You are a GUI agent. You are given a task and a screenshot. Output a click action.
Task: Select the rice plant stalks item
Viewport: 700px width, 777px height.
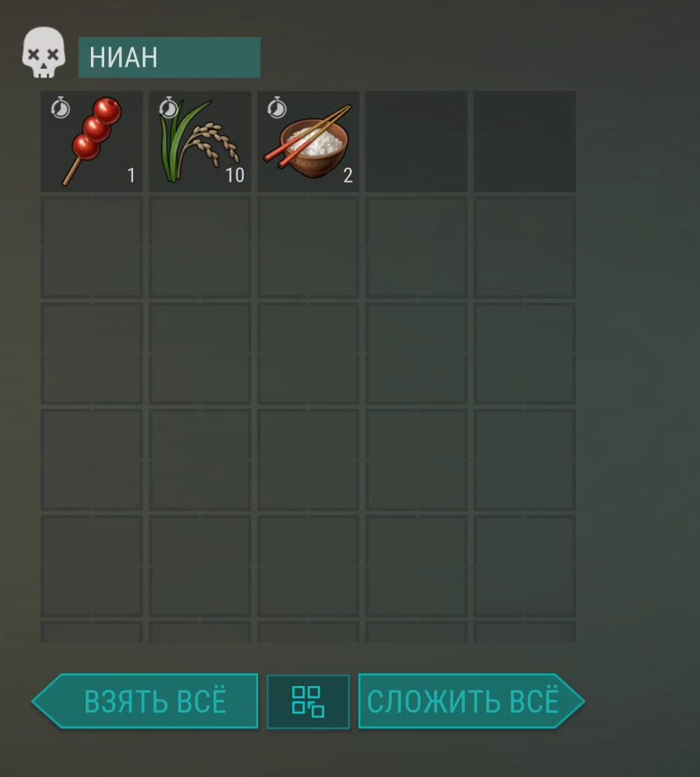200,141
